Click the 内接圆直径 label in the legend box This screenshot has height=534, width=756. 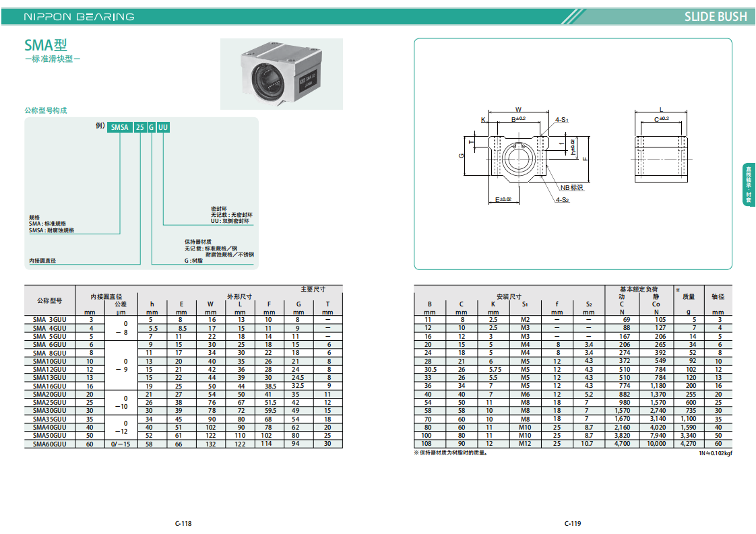(42, 261)
